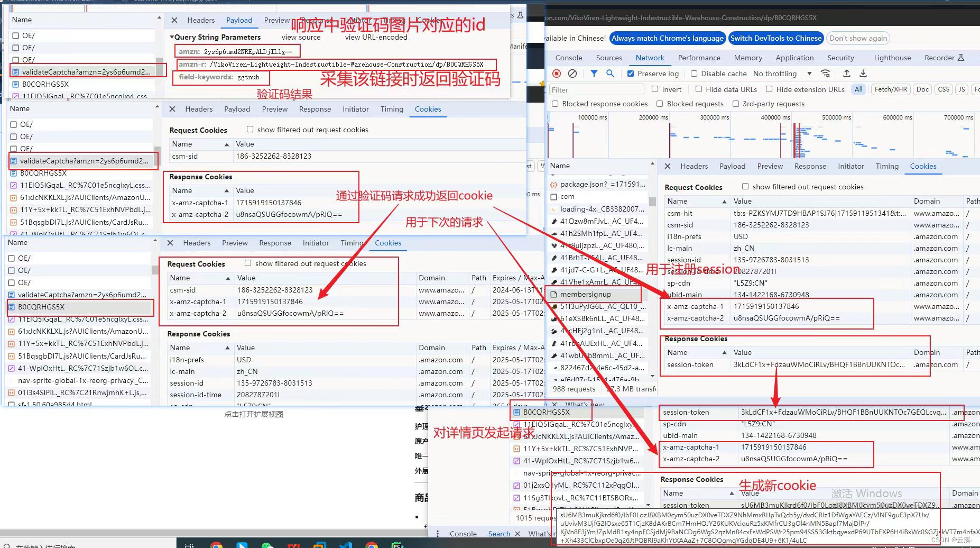
Task: Click the icon beside package.json request
Action: click(x=554, y=184)
